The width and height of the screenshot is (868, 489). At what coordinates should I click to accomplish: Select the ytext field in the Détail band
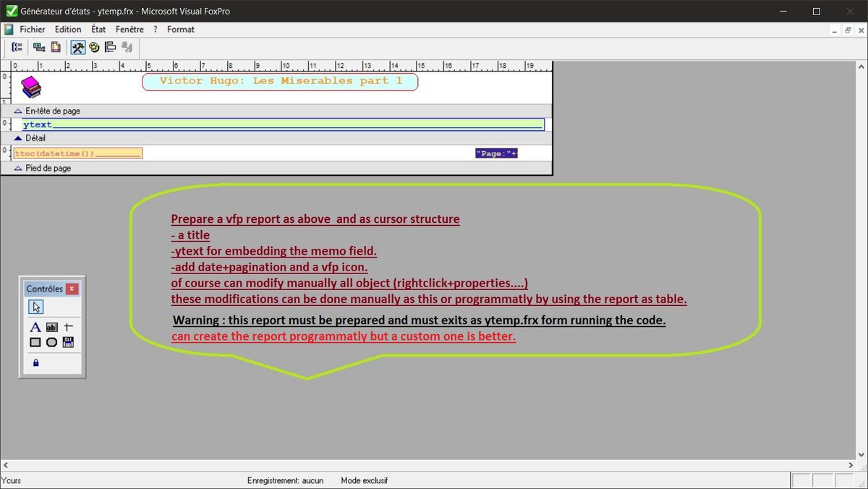283,124
